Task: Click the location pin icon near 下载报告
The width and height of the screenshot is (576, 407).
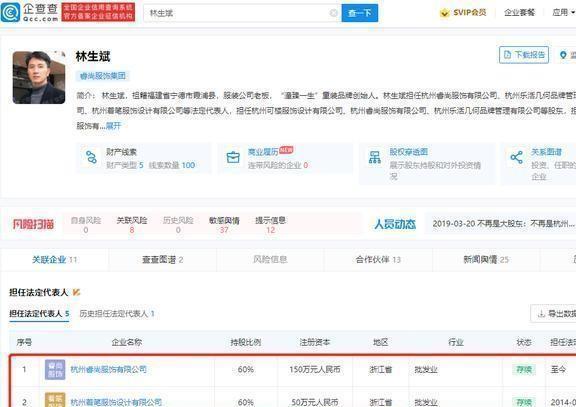Action: (x=563, y=55)
